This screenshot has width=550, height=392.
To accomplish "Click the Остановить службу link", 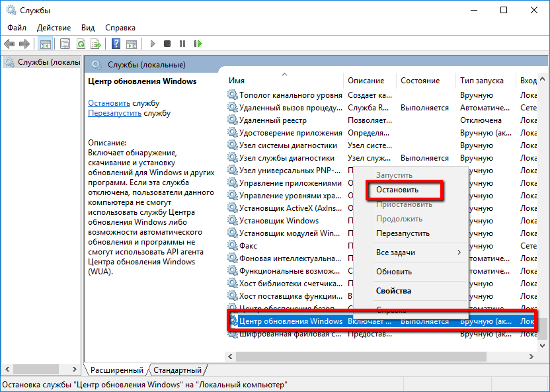I will [109, 103].
